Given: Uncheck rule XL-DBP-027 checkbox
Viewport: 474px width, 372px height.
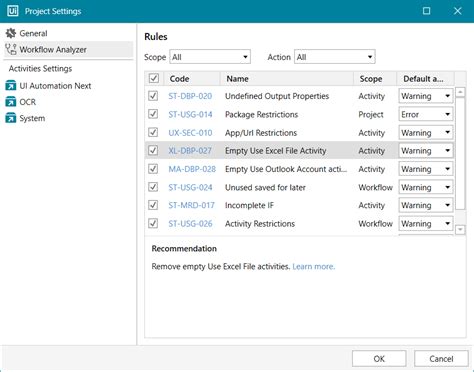Looking at the screenshot, I should click(153, 150).
